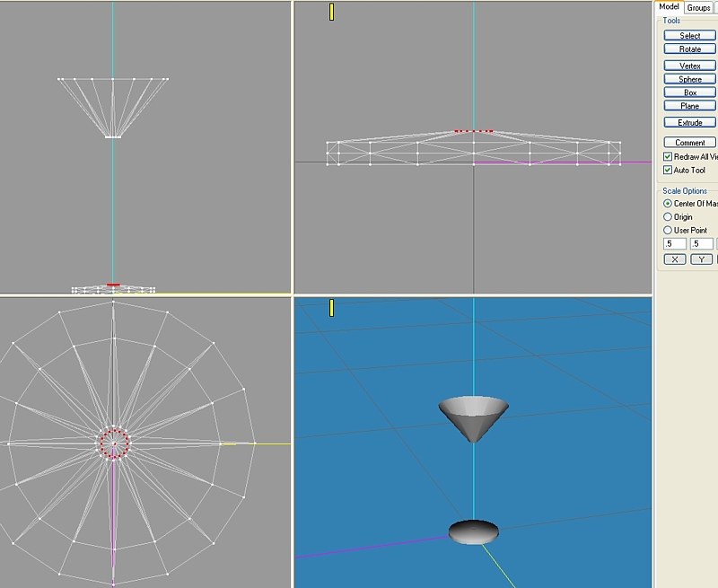Viewport: 718px width, 588px height.
Task: Select the Center Of Mass radio option
Action: [668, 204]
